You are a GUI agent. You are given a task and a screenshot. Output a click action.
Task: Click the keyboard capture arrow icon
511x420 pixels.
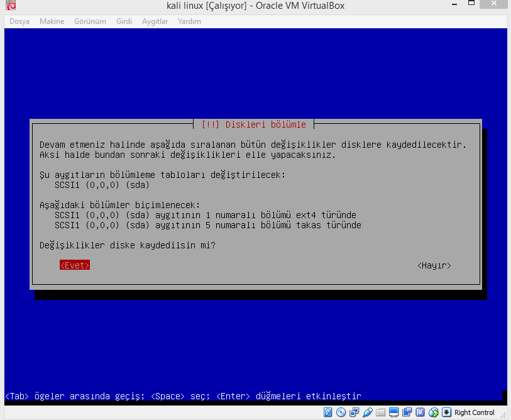pos(447,412)
